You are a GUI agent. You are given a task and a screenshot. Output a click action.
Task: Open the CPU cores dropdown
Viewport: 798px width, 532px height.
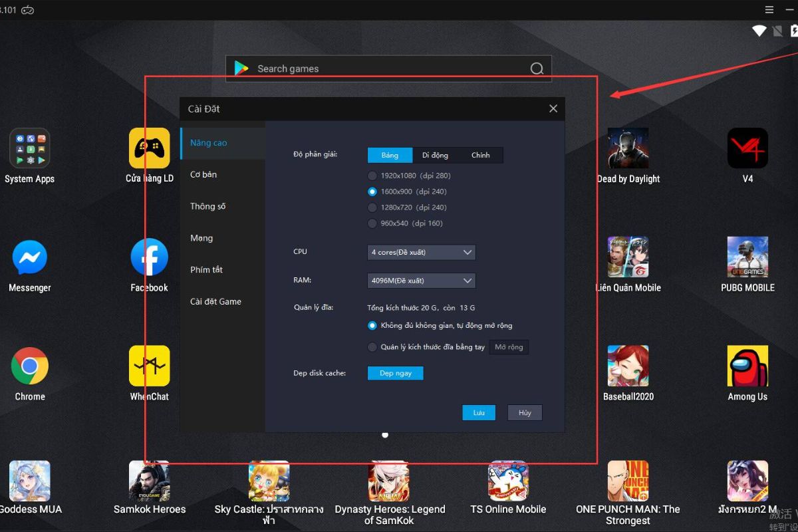click(x=422, y=253)
